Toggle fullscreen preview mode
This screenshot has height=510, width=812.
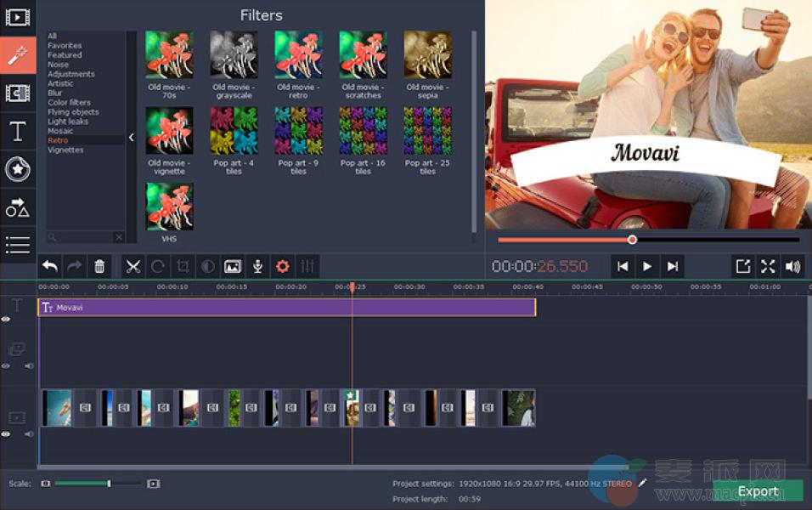click(x=768, y=266)
